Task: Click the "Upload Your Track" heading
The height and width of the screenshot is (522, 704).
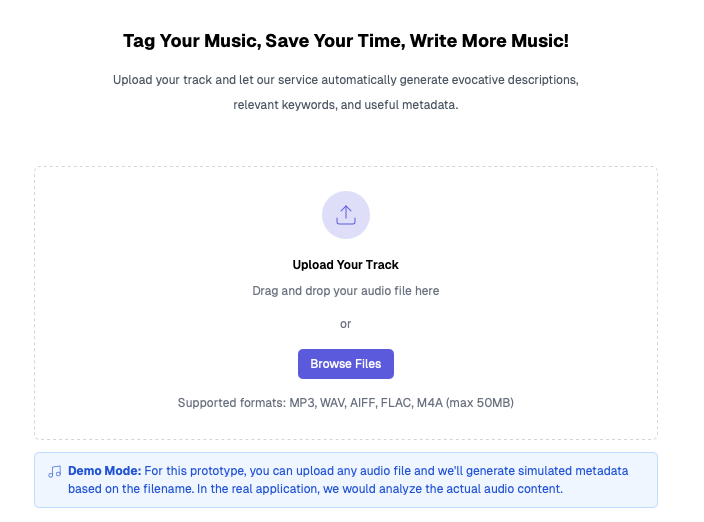Action: (346, 265)
